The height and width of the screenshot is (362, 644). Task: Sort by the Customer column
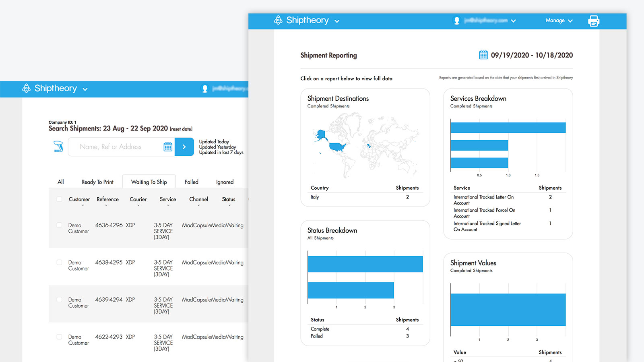tap(79, 199)
